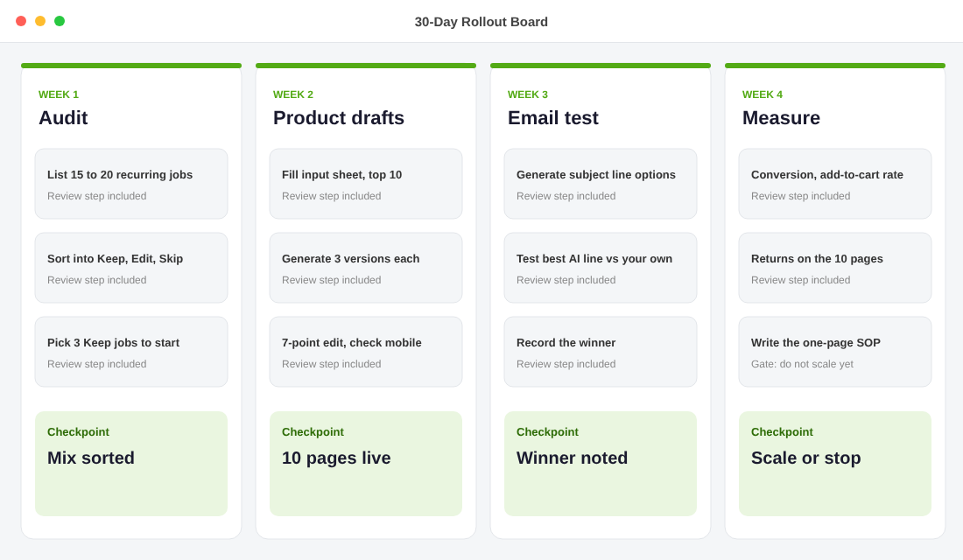Click 'Review step included' under 'List 15 to 20 recurring jobs'
Viewport: 963px width, 560px height.
(x=96, y=196)
